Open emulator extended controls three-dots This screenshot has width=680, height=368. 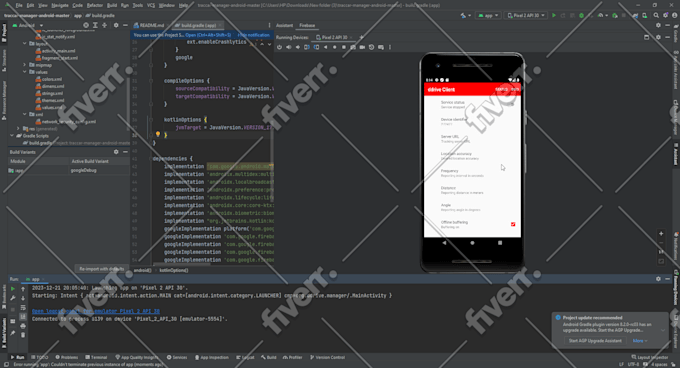coord(390,47)
